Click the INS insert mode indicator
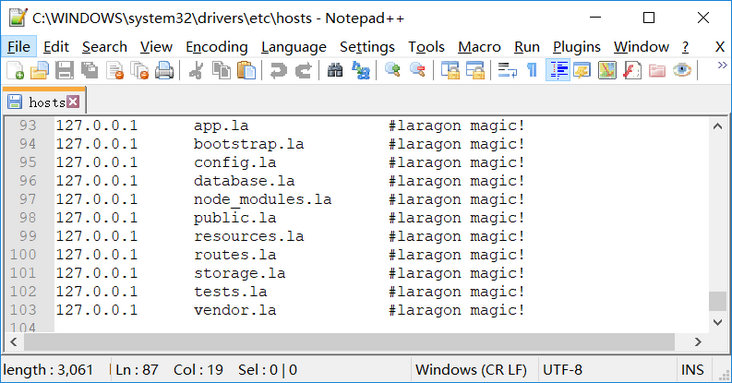The width and height of the screenshot is (732, 383). 692,370
